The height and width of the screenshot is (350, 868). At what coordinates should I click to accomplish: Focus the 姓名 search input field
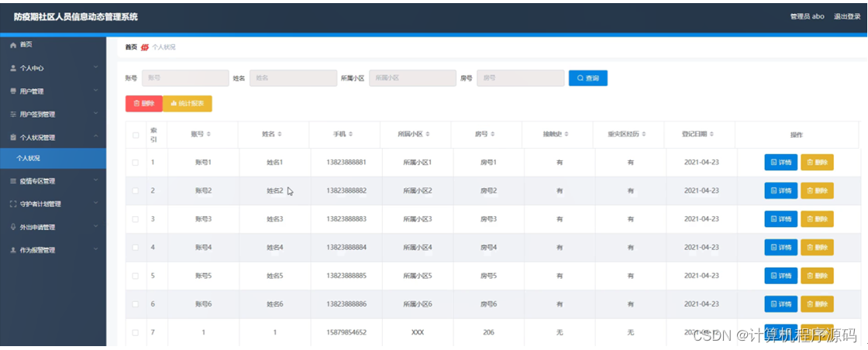click(x=293, y=78)
